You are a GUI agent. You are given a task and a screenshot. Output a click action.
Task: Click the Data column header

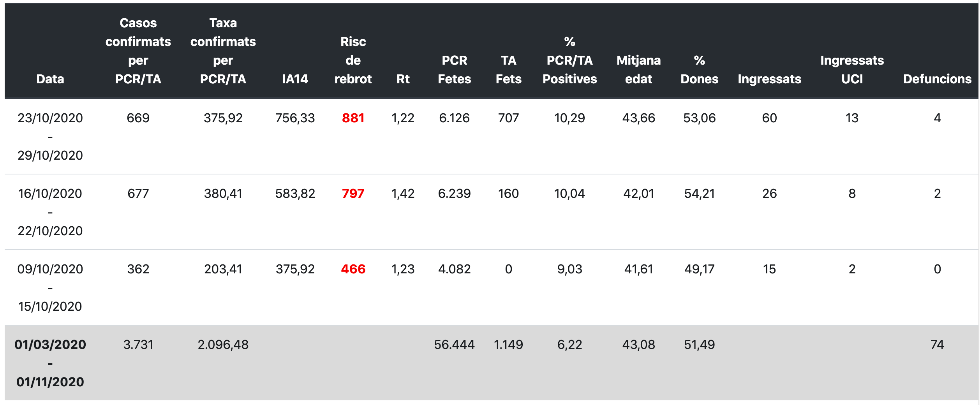(50, 79)
